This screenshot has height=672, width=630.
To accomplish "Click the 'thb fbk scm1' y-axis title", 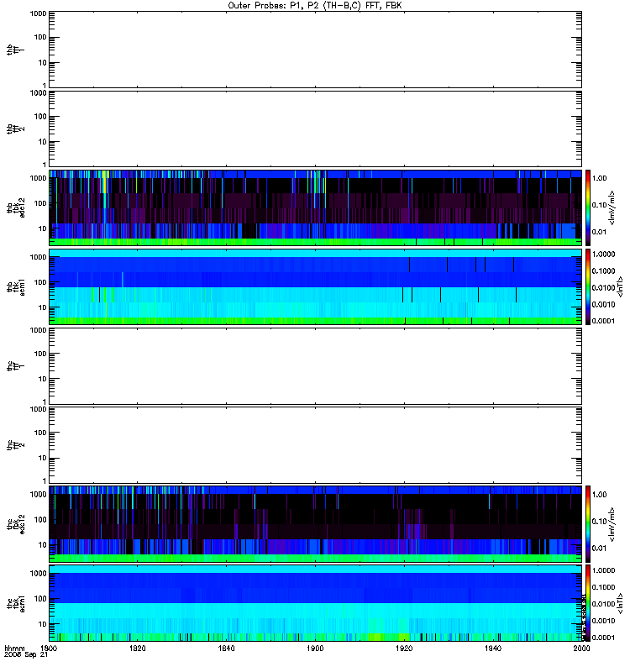I will pyautogui.click(x=16, y=286).
